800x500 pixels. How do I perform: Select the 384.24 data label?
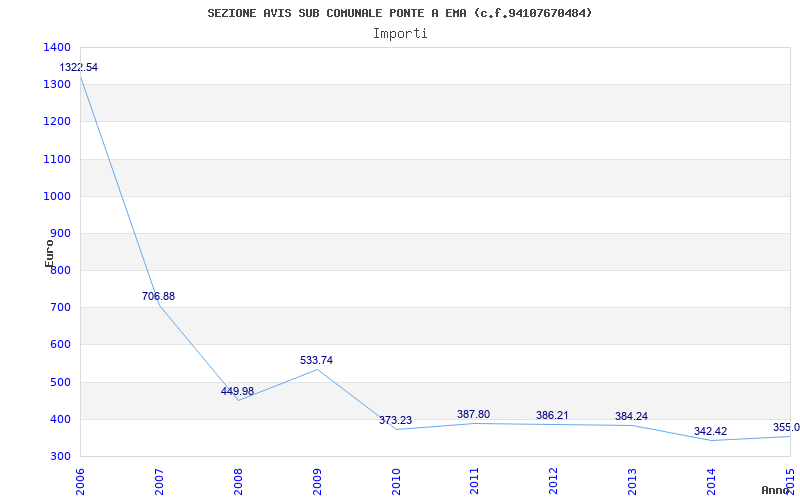[x=631, y=416]
